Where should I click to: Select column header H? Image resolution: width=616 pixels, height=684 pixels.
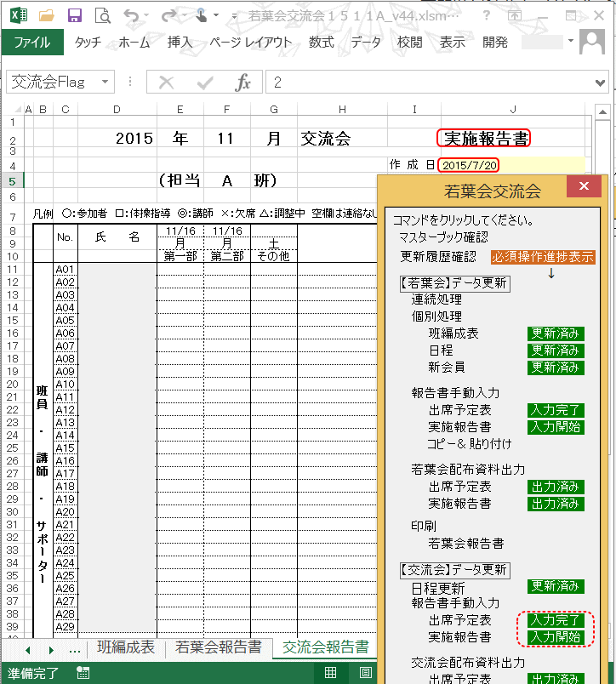tap(343, 109)
